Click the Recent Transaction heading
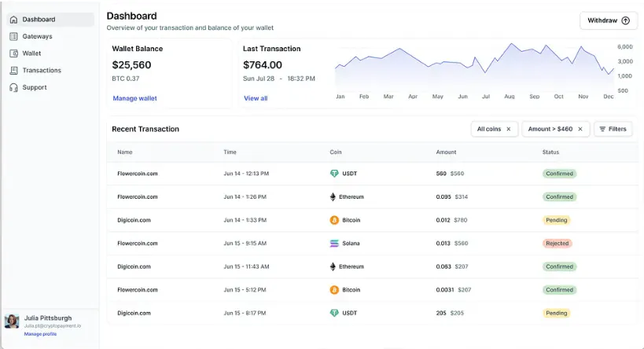 click(x=145, y=129)
